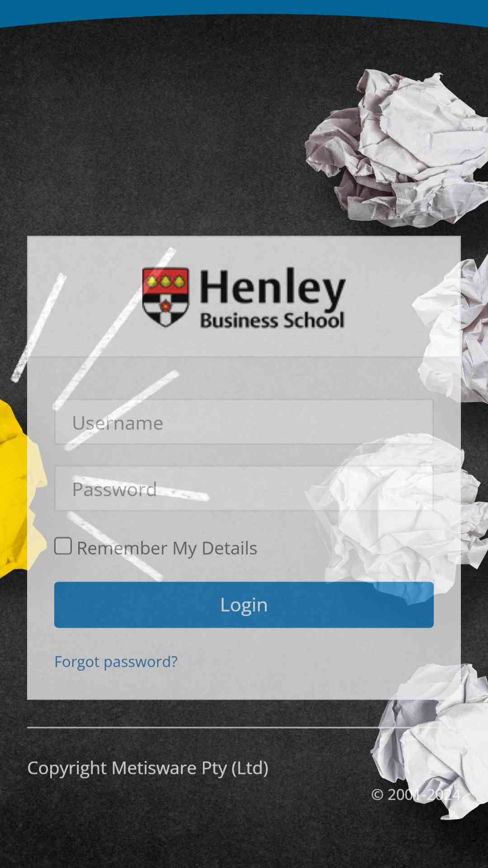Focus the Password input field

[x=244, y=488]
